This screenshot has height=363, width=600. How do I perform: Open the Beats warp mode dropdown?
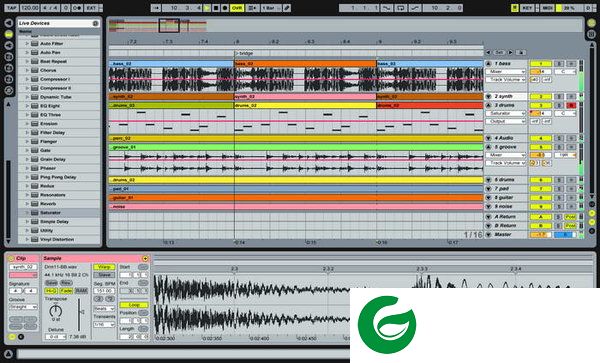104,308
